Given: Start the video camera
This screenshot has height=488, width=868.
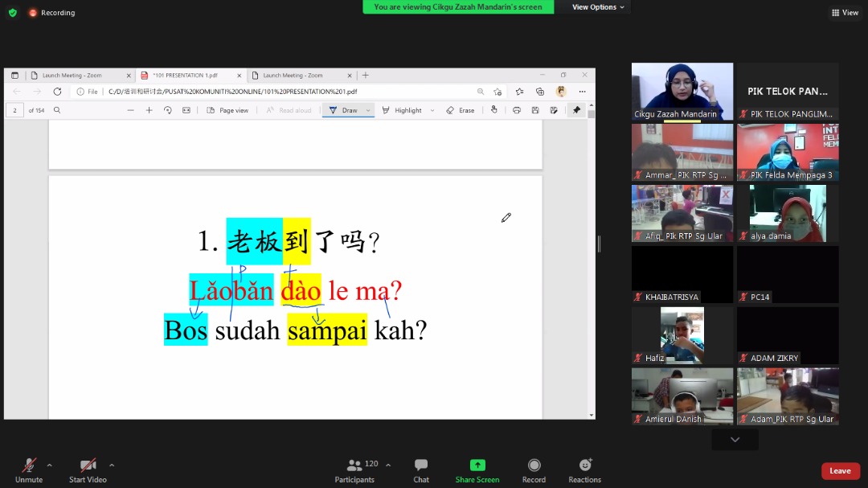Looking at the screenshot, I should (x=88, y=471).
